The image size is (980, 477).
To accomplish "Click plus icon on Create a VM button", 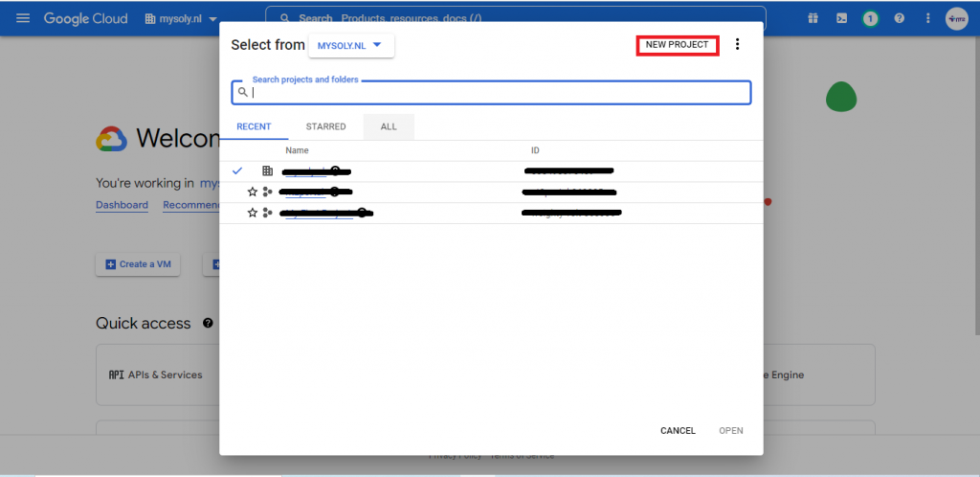I will (111, 264).
